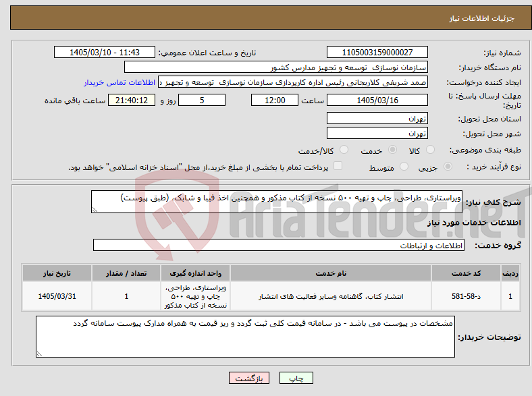Open the اطلاعات تماس خریدار link

[x=119, y=82]
